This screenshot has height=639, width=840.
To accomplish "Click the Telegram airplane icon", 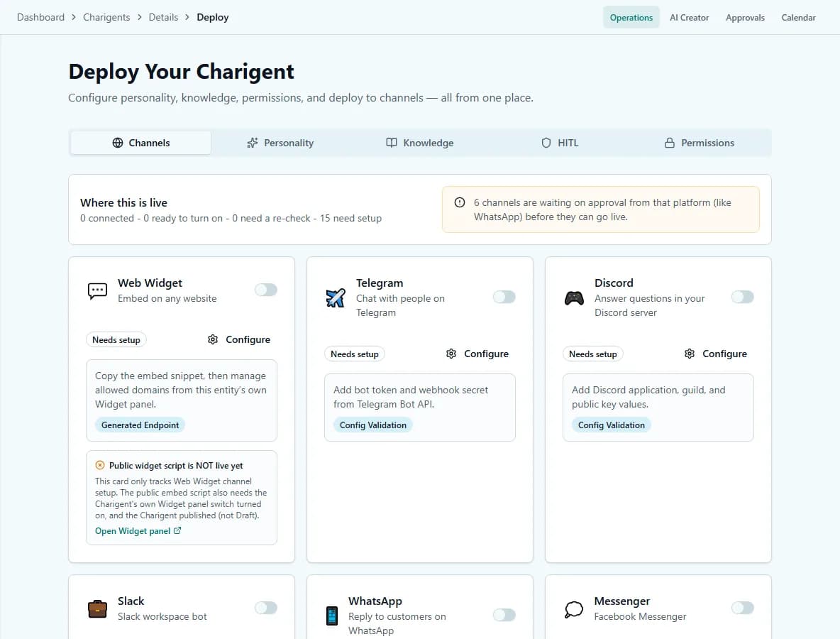I will click(336, 297).
